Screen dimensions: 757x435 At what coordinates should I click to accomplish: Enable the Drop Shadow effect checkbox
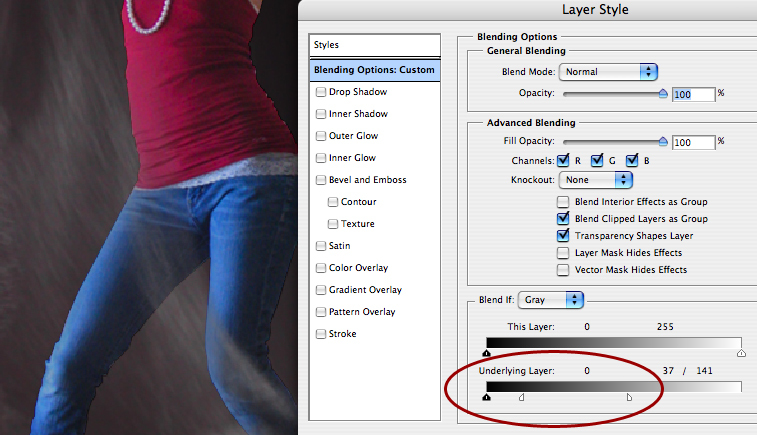(x=320, y=92)
